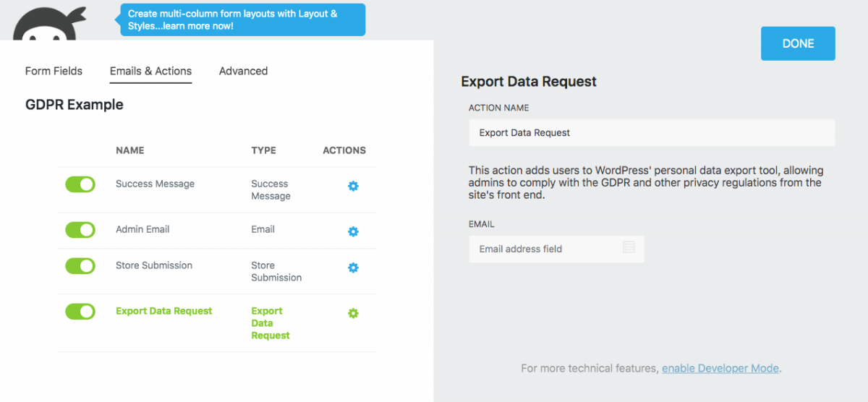868x402 pixels.
Task: Disable the Success Message action toggle
Action: pyautogui.click(x=80, y=184)
